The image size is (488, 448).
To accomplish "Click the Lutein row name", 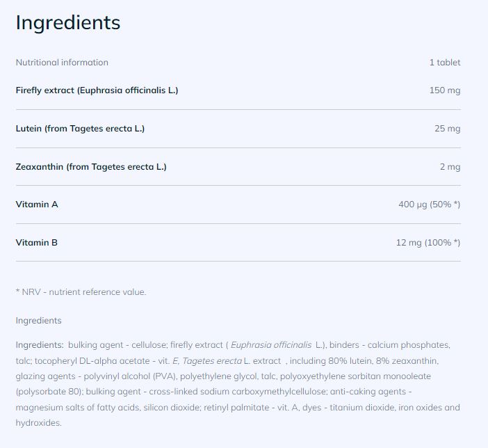I will click(80, 129).
